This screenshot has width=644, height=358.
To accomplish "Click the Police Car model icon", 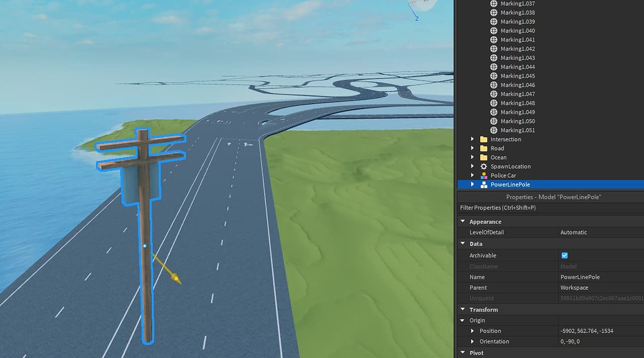I will coord(484,176).
